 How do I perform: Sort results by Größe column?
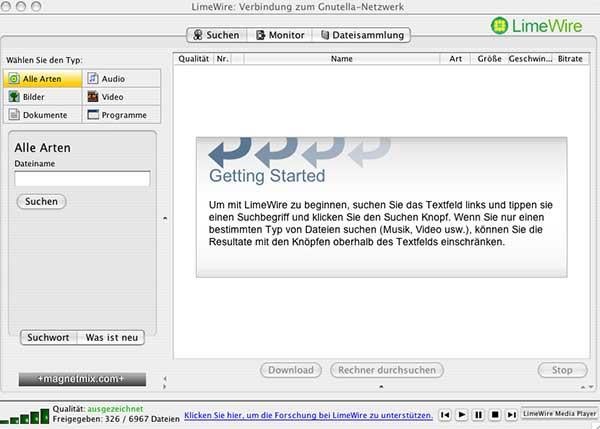pos(489,59)
